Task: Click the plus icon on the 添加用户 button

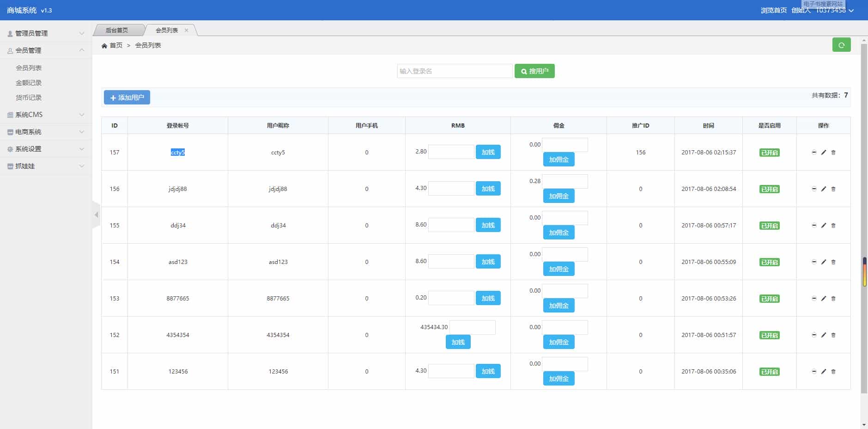Action: (113, 98)
